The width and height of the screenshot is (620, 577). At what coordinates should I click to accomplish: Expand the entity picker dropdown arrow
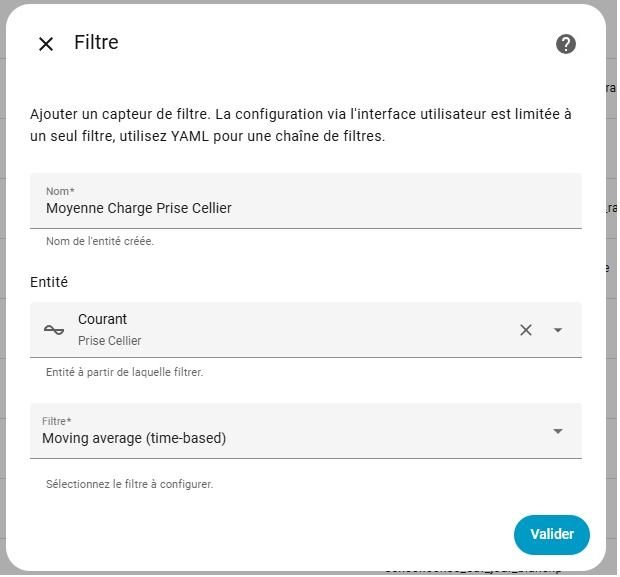pyautogui.click(x=558, y=330)
